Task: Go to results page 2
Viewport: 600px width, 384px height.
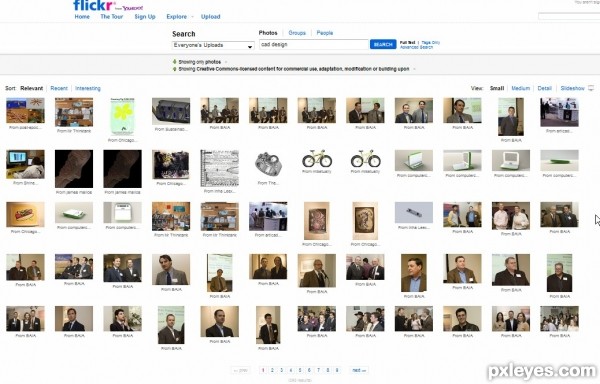Action: 272,370
